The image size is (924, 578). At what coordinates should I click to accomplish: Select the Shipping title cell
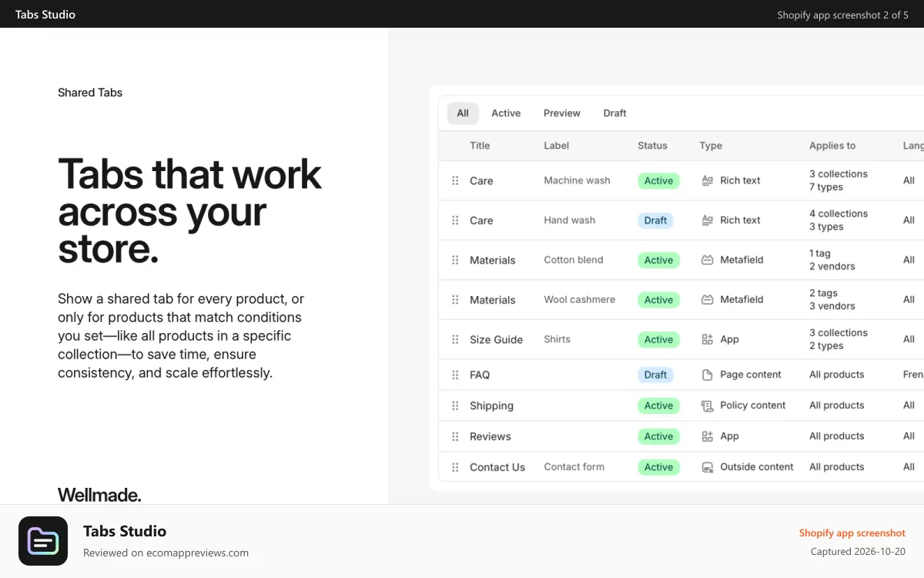point(491,405)
